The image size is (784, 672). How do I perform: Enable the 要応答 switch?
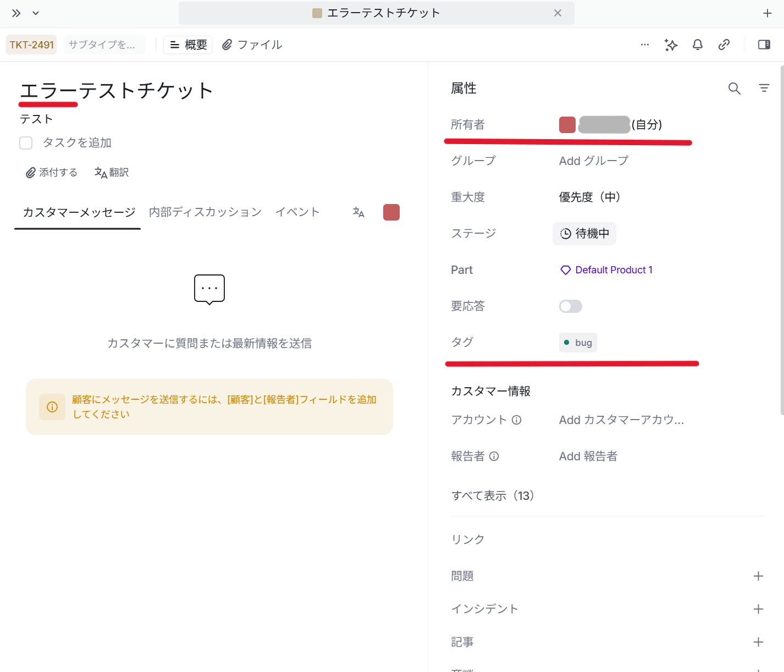(x=570, y=306)
